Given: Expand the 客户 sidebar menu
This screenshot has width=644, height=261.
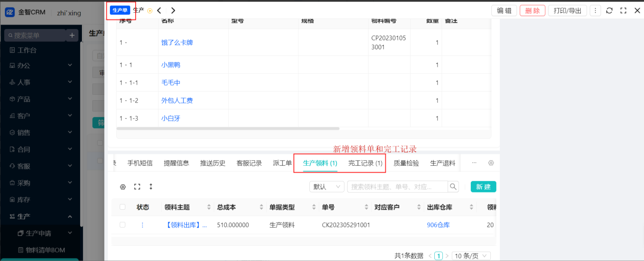Looking at the screenshot, I should (x=41, y=116).
